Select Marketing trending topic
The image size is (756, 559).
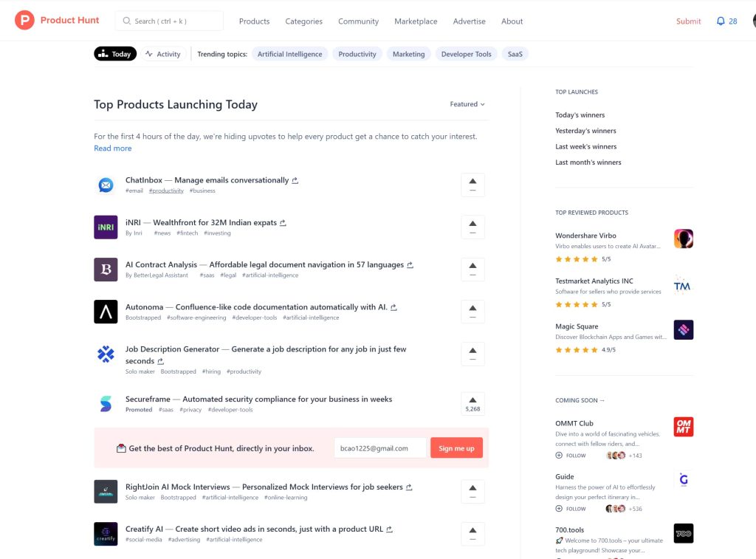point(408,54)
